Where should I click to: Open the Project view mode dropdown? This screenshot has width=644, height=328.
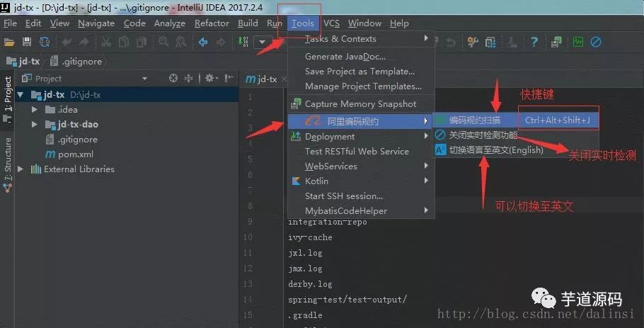click(144, 79)
